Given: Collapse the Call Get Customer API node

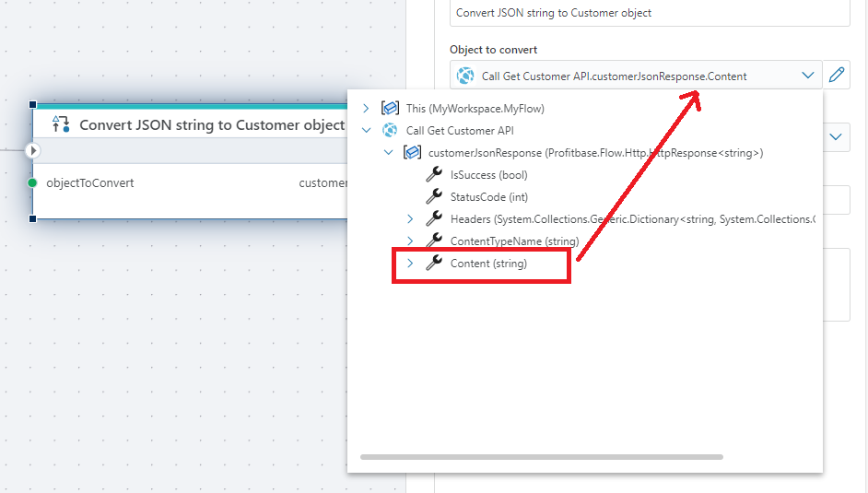Looking at the screenshot, I should (x=366, y=131).
